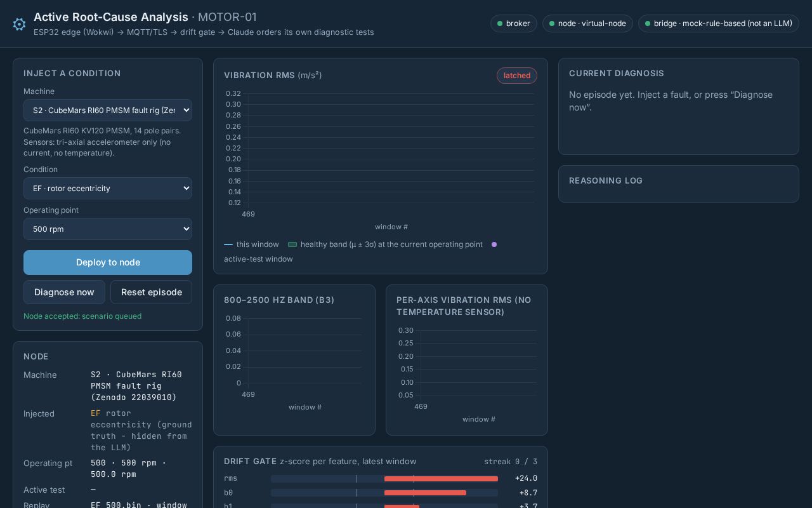Image resolution: width=812 pixels, height=508 pixels.
Task: Click the purple active-test window legend dot
Action: click(494, 244)
